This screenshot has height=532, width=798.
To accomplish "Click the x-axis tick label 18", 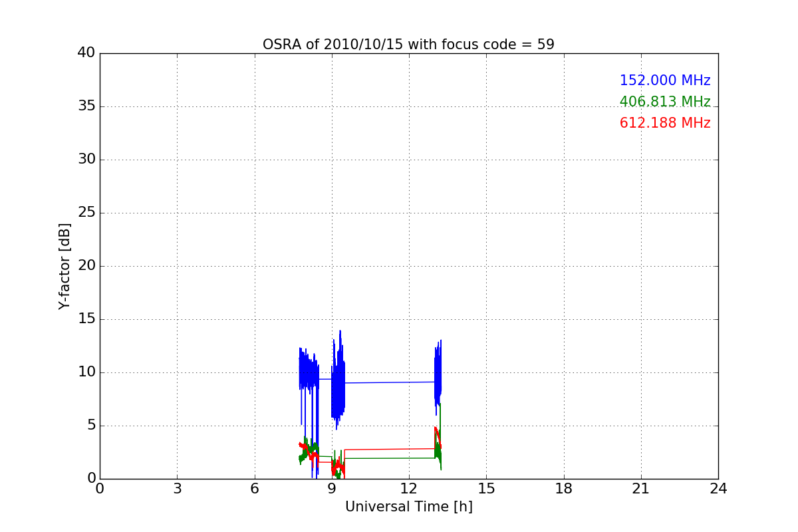I will pyautogui.click(x=564, y=489).
